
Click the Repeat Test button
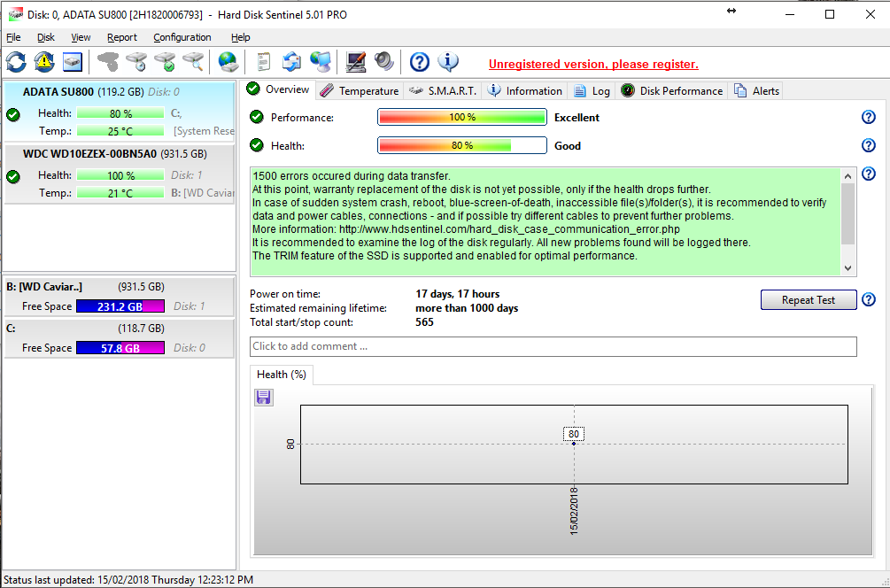click(x=809, y=299)
